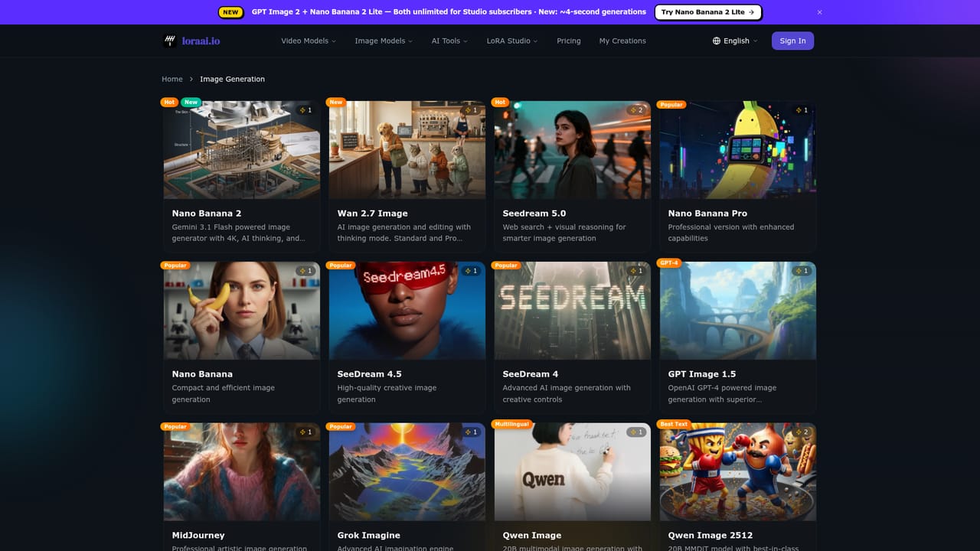This screenshot has height=551, width=980.
Task: Click the credit badge on Seedream 5.0 card
Action: (x=636, y=110)
